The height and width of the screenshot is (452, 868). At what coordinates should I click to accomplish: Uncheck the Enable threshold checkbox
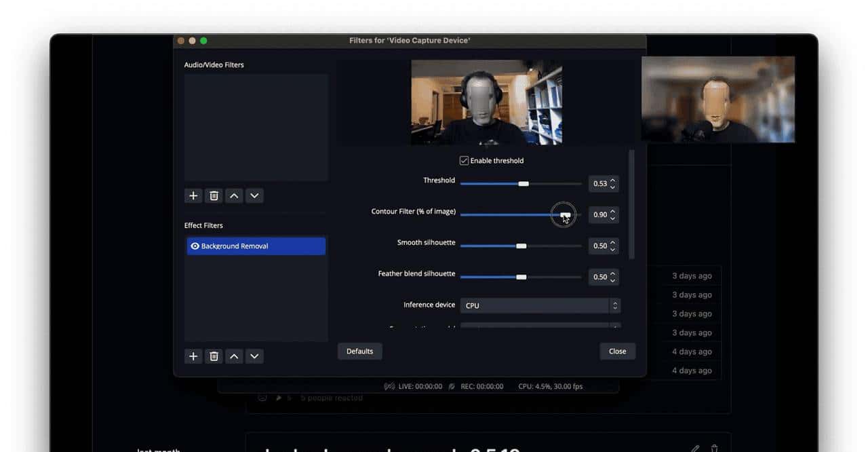[x=464, y=161]
